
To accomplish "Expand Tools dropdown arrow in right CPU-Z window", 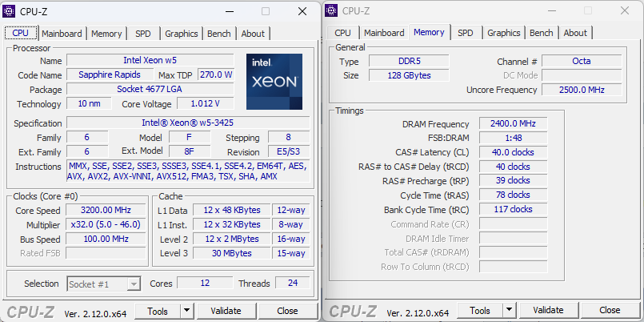I will click(x=510, y=311).
